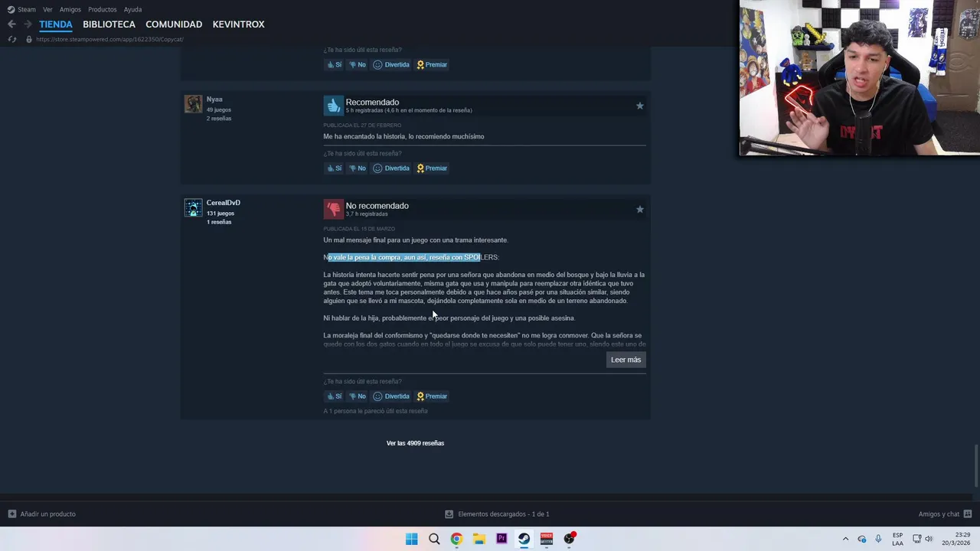
Task: Open the Recomendado review title link
Action: [372, 102]
